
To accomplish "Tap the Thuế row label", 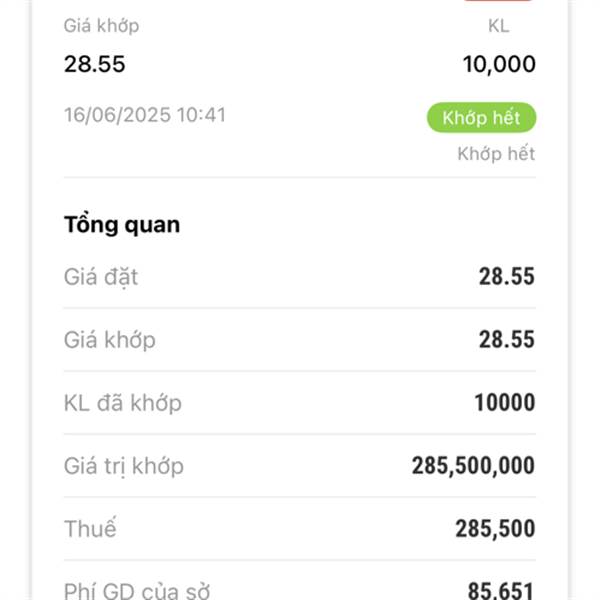I will [90, 528].
